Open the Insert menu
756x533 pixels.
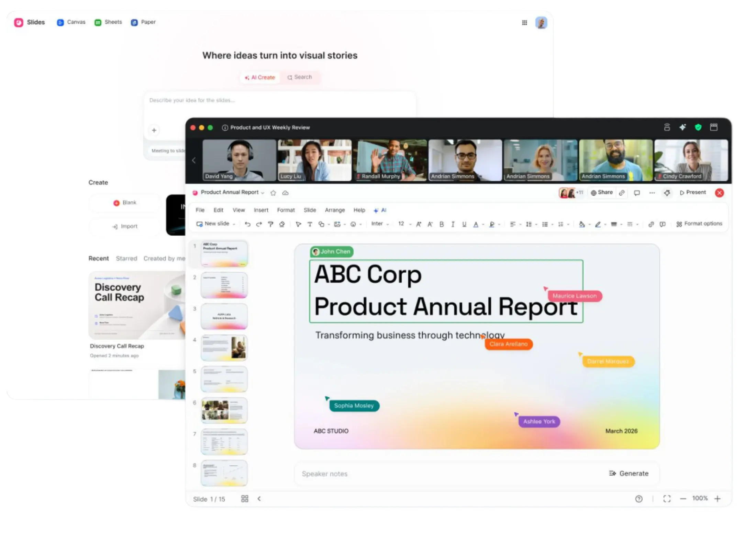click(x=261, y=210)
